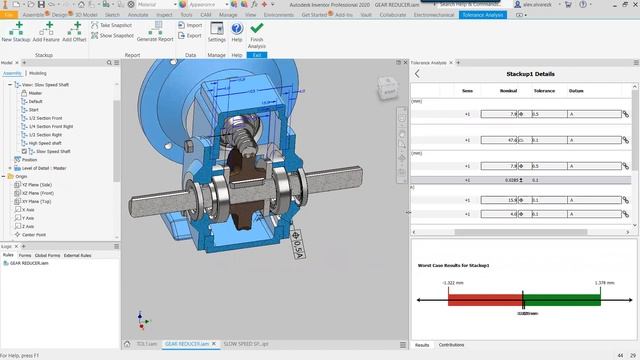Collapse the Origin folder node
The width and height of the screenshot is (640, 360).
[4, 176]
